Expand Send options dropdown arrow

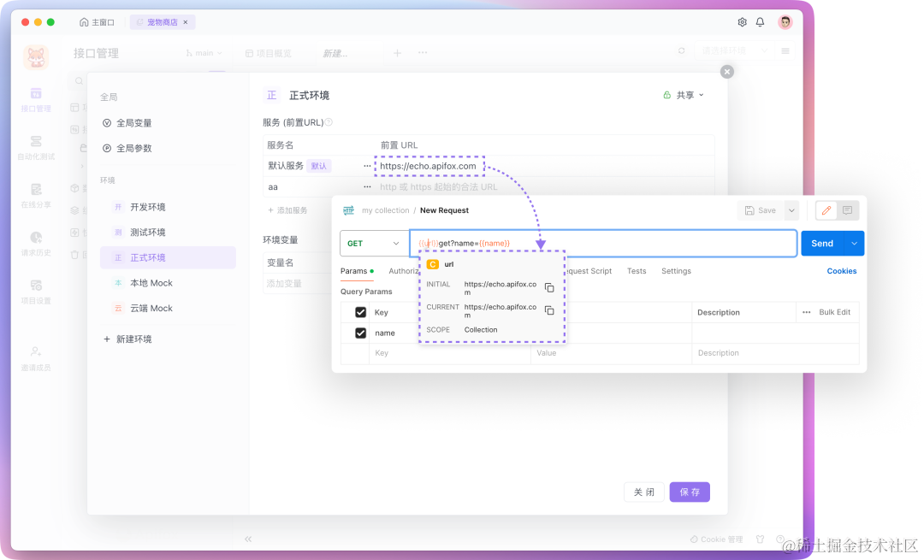(x=854, y=243)
